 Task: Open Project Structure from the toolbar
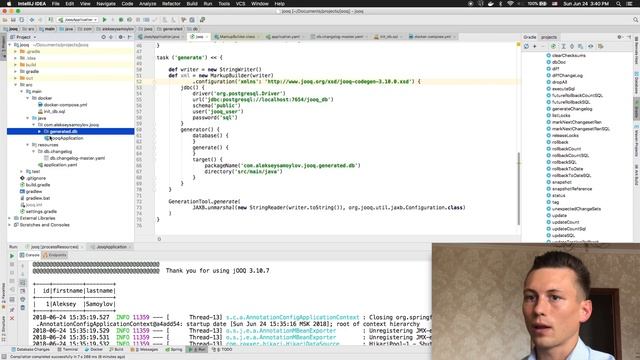(x=192, y=20)
